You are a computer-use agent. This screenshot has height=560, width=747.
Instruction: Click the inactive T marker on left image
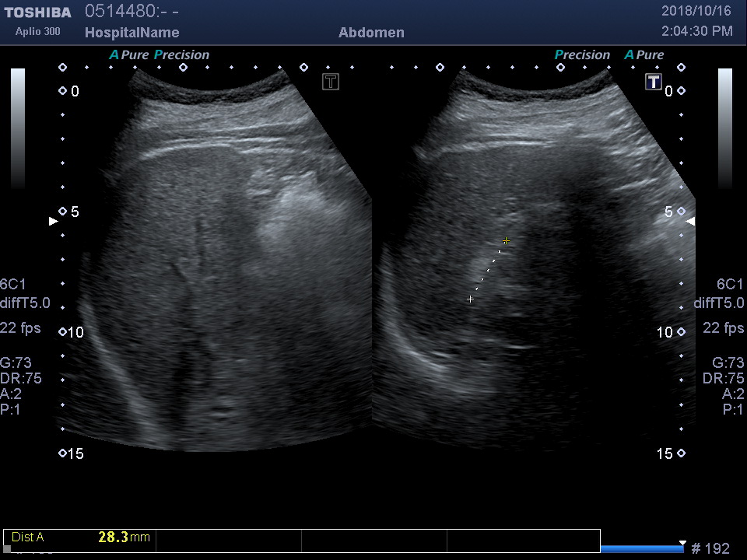[x=331, y=82]
